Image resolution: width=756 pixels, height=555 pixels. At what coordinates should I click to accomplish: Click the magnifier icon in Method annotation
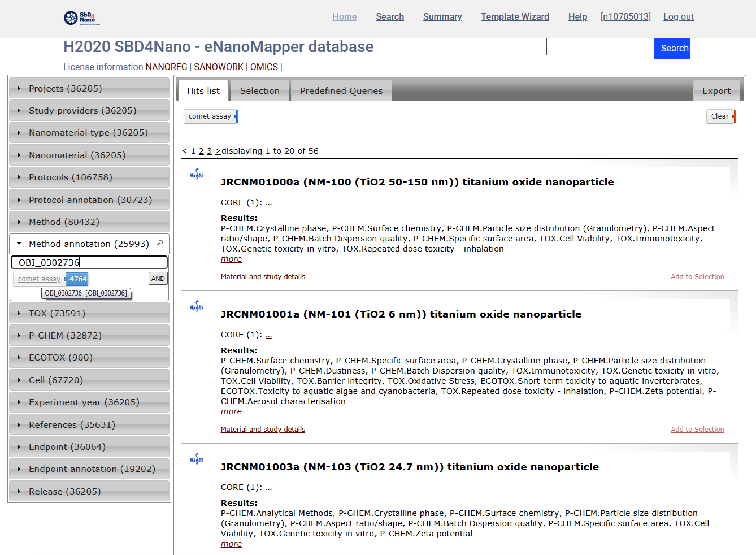coord(160,243)
